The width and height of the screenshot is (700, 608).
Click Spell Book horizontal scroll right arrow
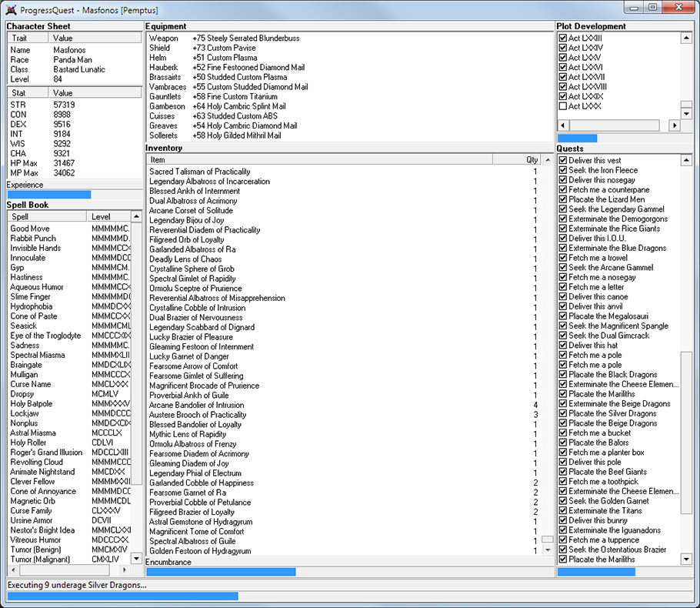(124, 570)
